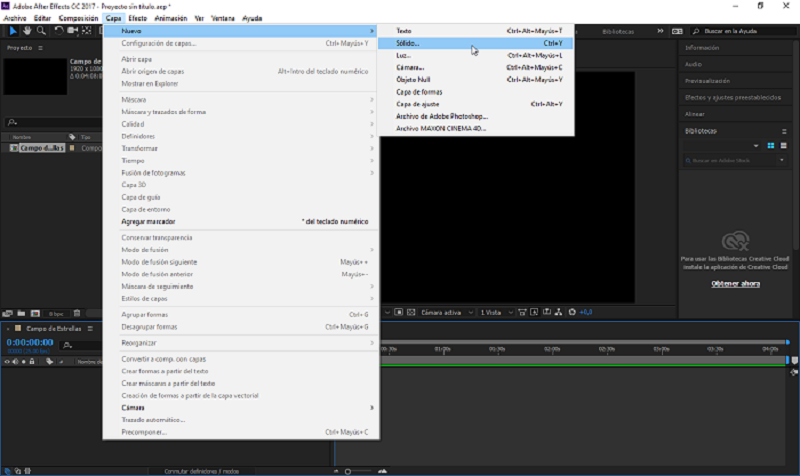Image resolution: width=800 pixels, height=476 pixels.
Task: Click the work area bar in timeline
Action: [584, 361]
